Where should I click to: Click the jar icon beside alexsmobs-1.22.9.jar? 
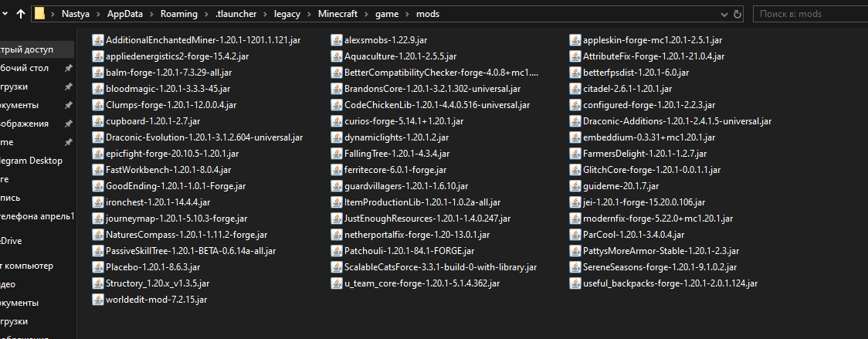pos(337,40)
